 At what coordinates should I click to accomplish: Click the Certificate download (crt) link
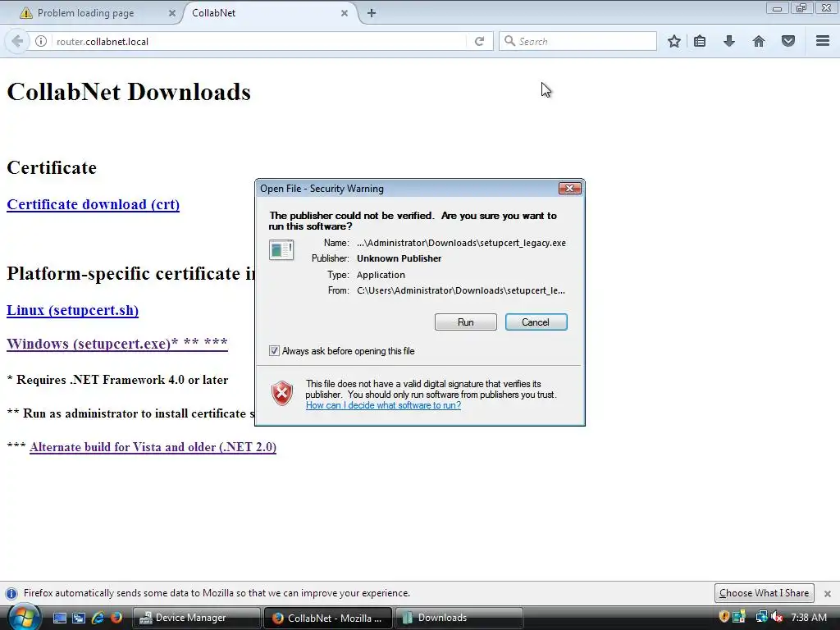tap(94, 204)
